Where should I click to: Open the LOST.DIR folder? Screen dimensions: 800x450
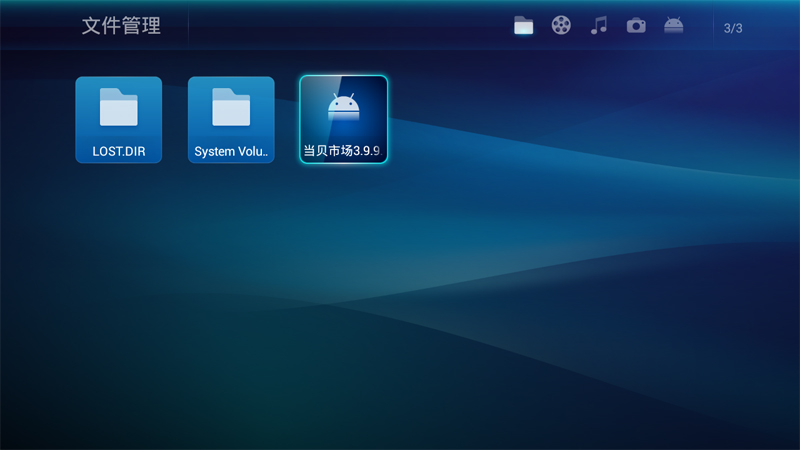point(119,120)
